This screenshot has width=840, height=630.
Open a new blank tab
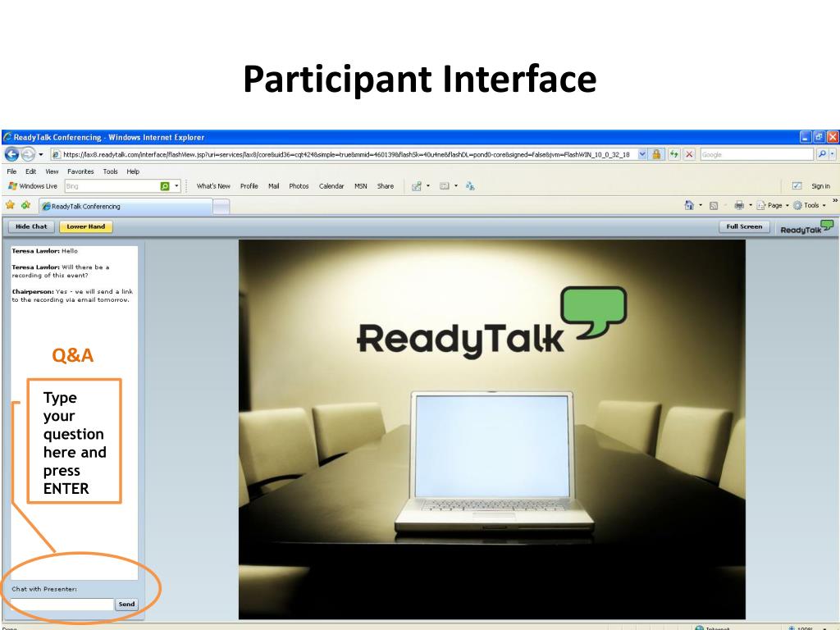click(221, 206)
